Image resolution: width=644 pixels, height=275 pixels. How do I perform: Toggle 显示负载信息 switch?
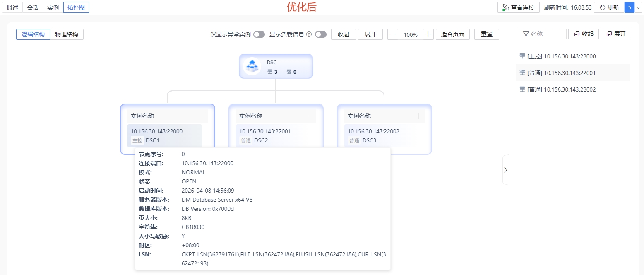tap(321, 34)
